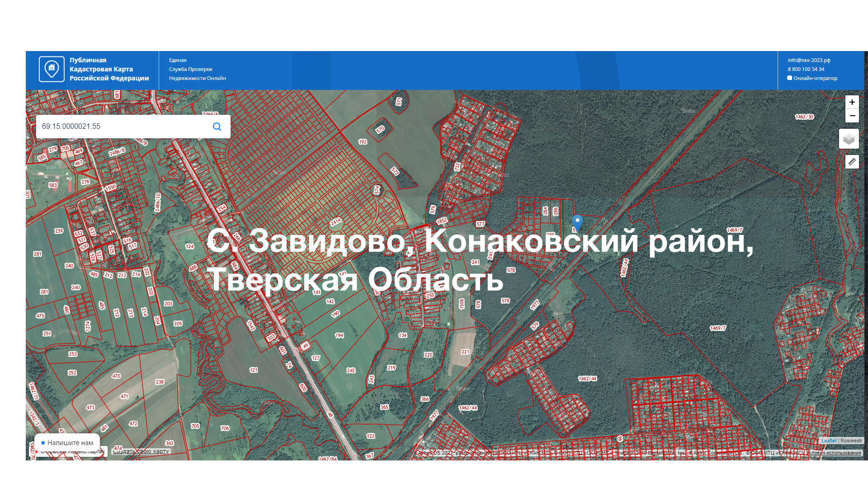Click the blue location marker pin
The height and width of the screenshot is (488, 868).
(x=577, y=222)
